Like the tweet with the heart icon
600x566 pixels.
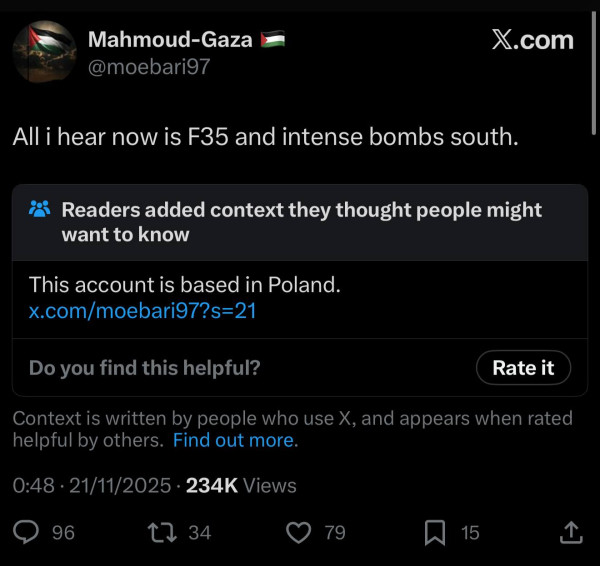(299, 533)
